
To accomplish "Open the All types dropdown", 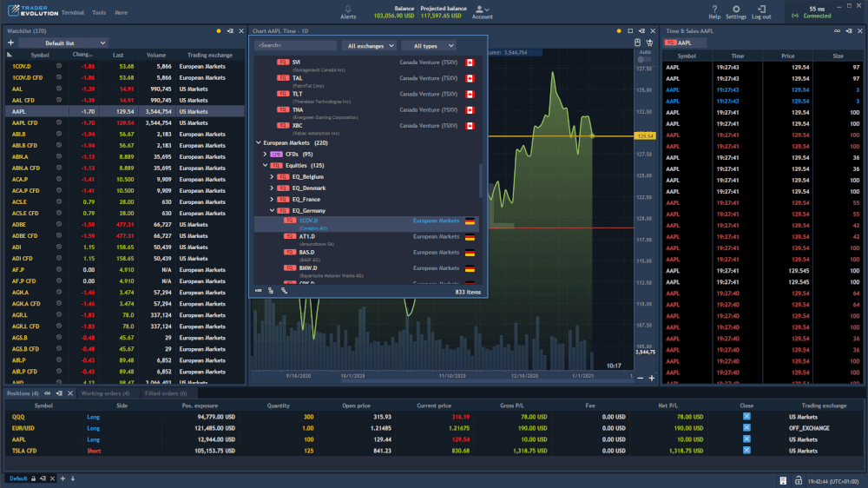I will [x=429, y=46].
